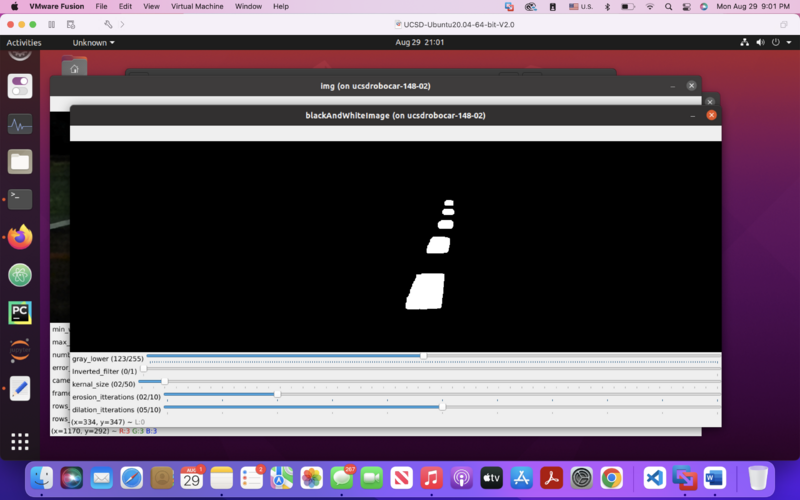Expand the Ubuntu system menu arrow
800x500 pixels.
789,42
